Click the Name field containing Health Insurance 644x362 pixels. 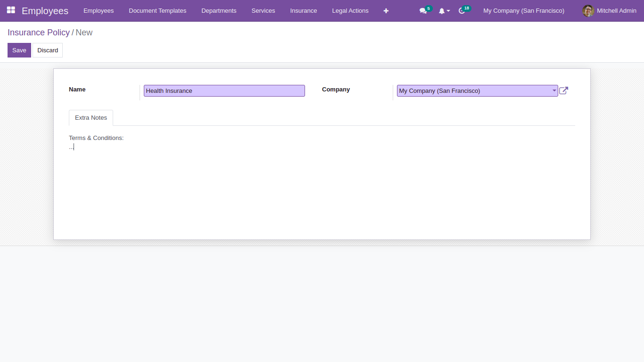(x=224, y=90)
